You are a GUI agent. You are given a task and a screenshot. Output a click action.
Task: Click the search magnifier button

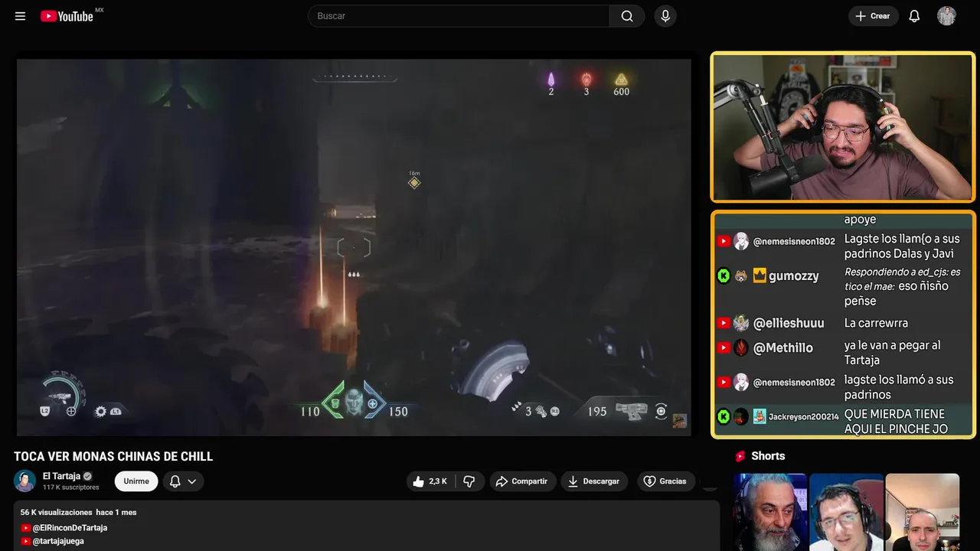[627, 16]
